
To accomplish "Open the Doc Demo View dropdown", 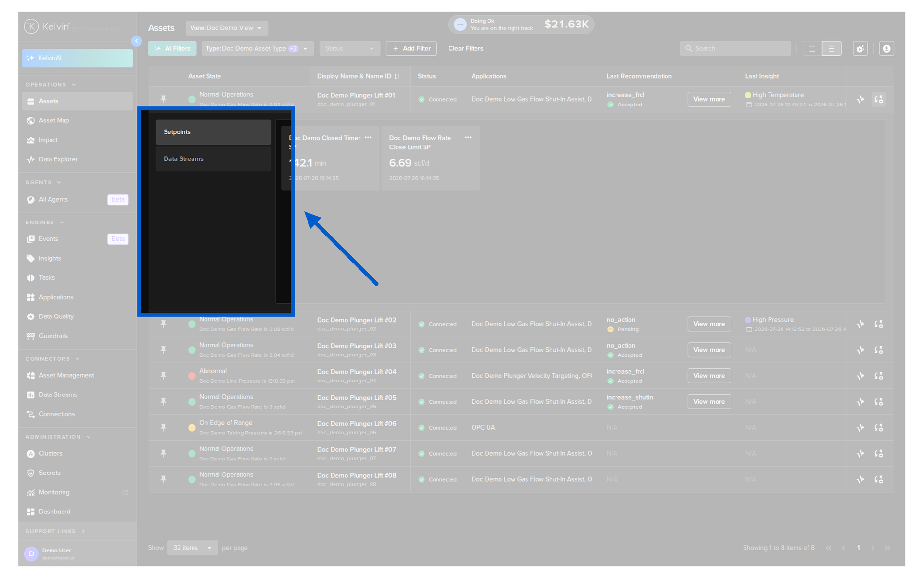I will point(227,28).
